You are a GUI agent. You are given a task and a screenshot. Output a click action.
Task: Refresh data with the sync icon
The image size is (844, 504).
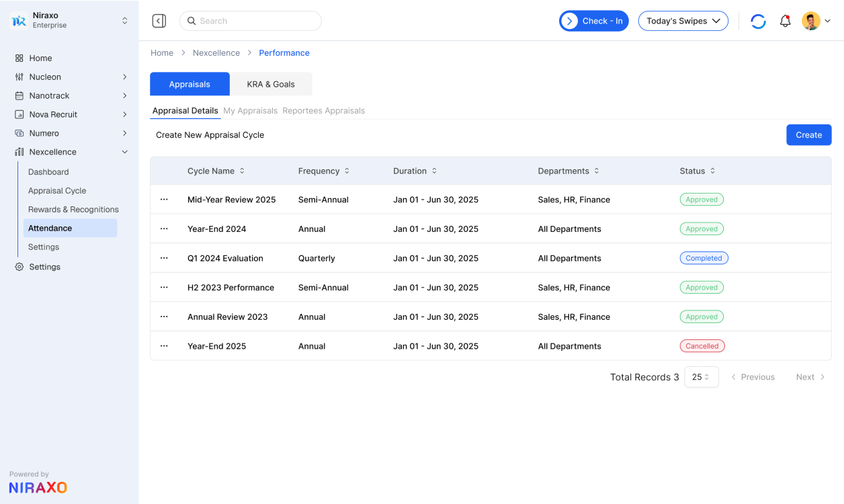758,21
